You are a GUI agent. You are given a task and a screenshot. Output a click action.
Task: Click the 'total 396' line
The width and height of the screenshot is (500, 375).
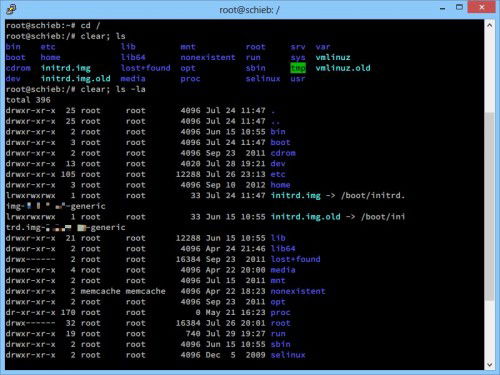(28, 100)
